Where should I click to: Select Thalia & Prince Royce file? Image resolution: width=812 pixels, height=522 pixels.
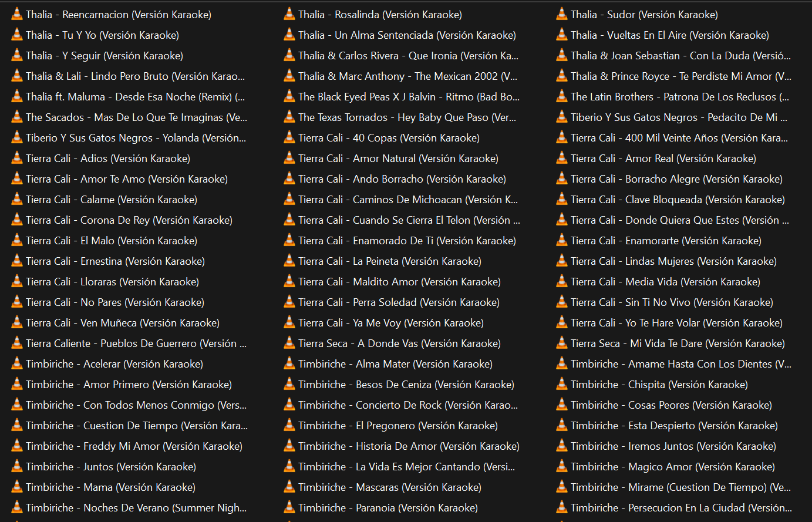[x=680, y=76]
